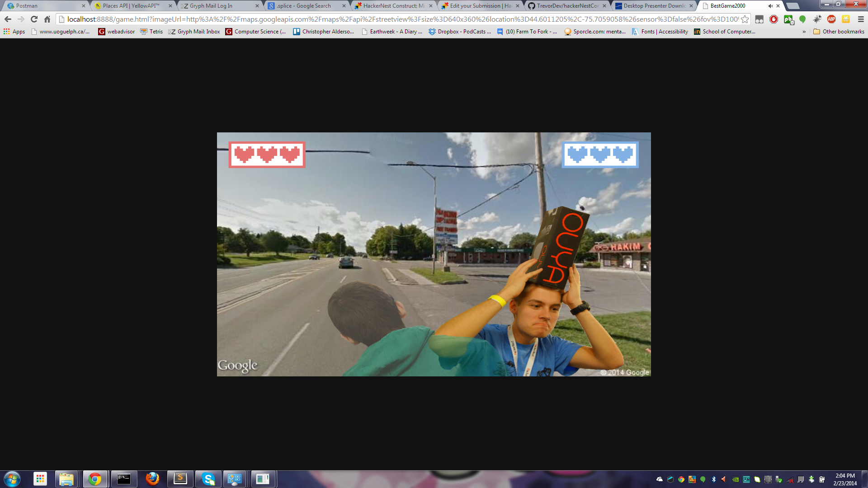Click the green pb extension icon
The image size is (868, 488).
[788, 19]
